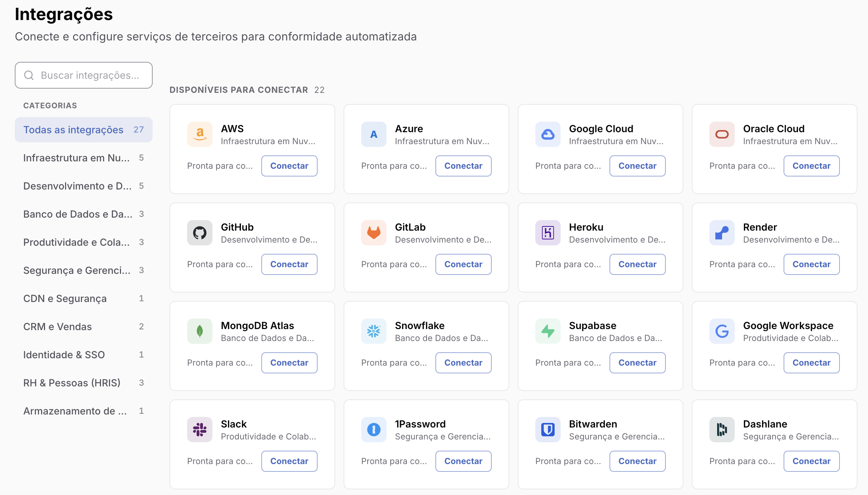Image resolution: width=868 pixels, height=495 pixels.
Task: Click the MongoDB Atlas leaf icon
Action: tap(200, 331)
